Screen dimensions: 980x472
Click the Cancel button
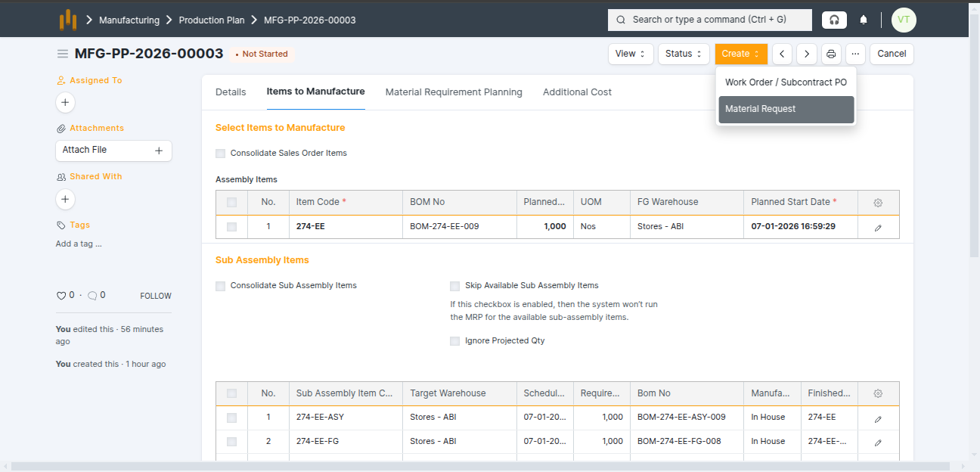892,54
